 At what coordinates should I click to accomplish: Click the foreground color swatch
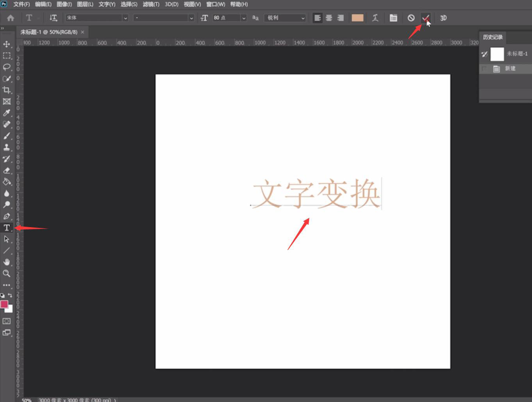pos(4,304)
